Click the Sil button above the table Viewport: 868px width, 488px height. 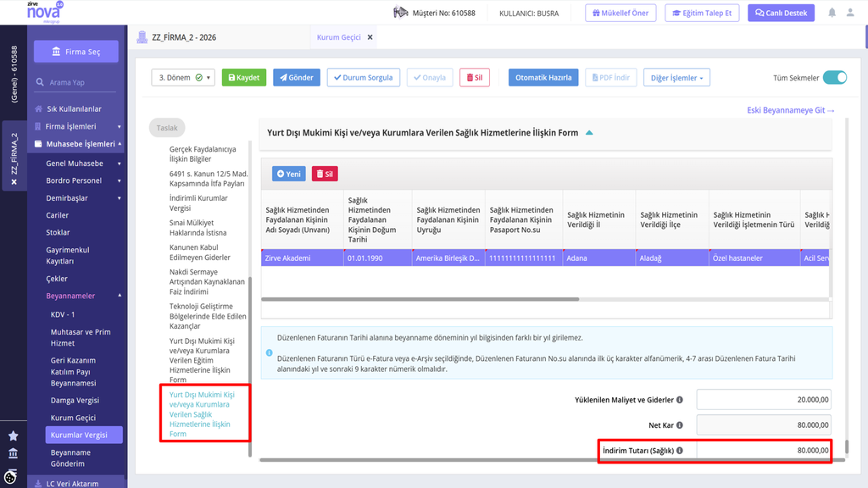(x=325, y=174)
